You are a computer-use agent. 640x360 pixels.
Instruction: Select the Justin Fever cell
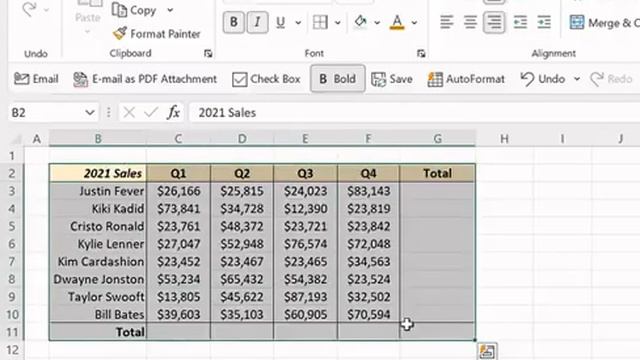(x=98, y=191)
